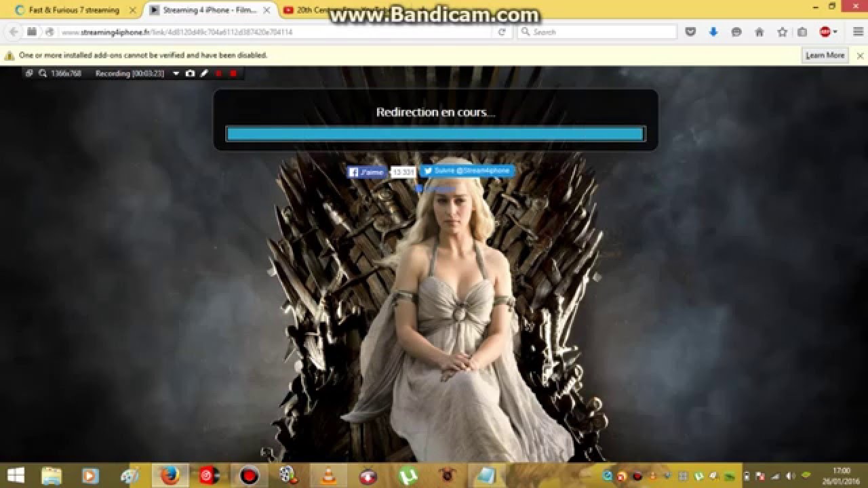The width and height of the screenshot is (868, 488).
Task: Open the Downloads arrow panel
Action: pyautogui.click(x=713, y=32)
